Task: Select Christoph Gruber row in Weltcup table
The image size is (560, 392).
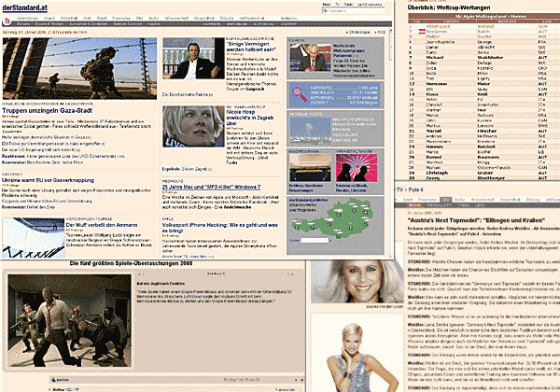Action: coord(483,173)
